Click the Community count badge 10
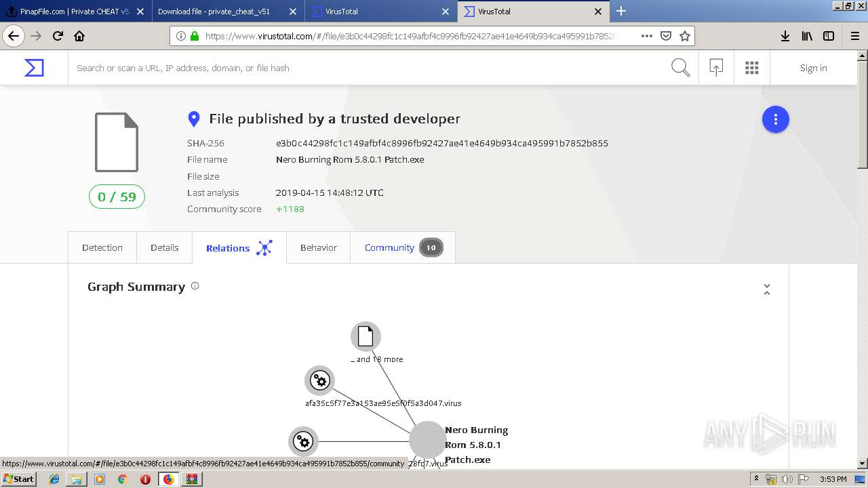Screen dimensions: 868x488 pos(431,247)
